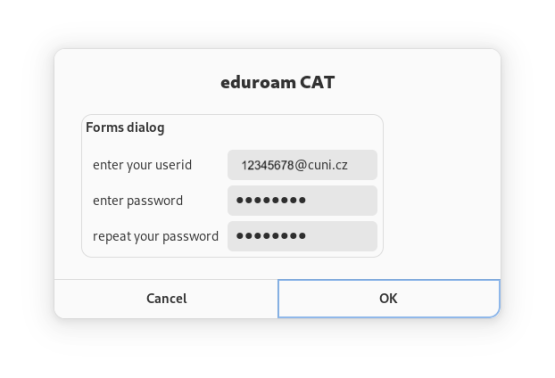Dismiss the dialog with Cancel
555x378 pixels.
pyautogui.click(x=166, y=299)
